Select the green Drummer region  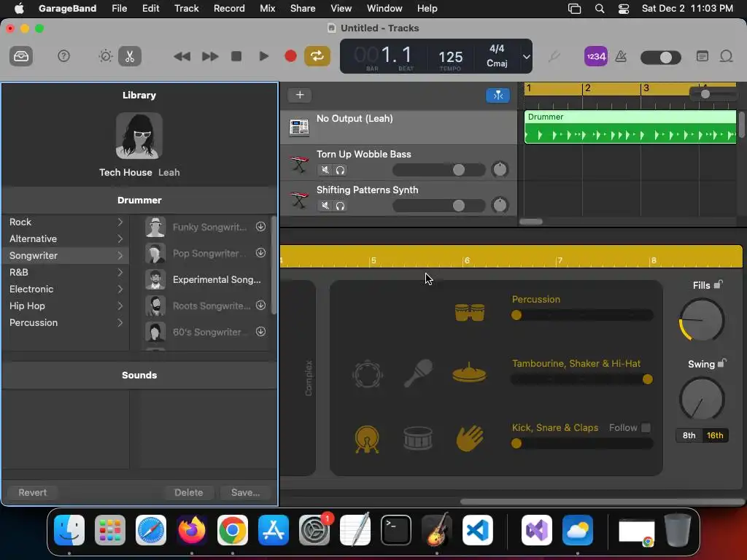coord(630,127)
